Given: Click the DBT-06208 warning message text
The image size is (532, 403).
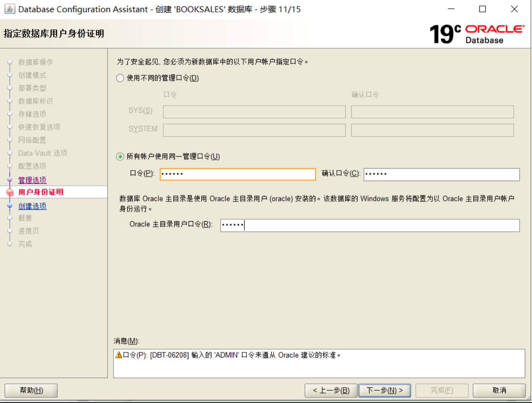Looking at the screenshot, I should click(x=232, y=355).
